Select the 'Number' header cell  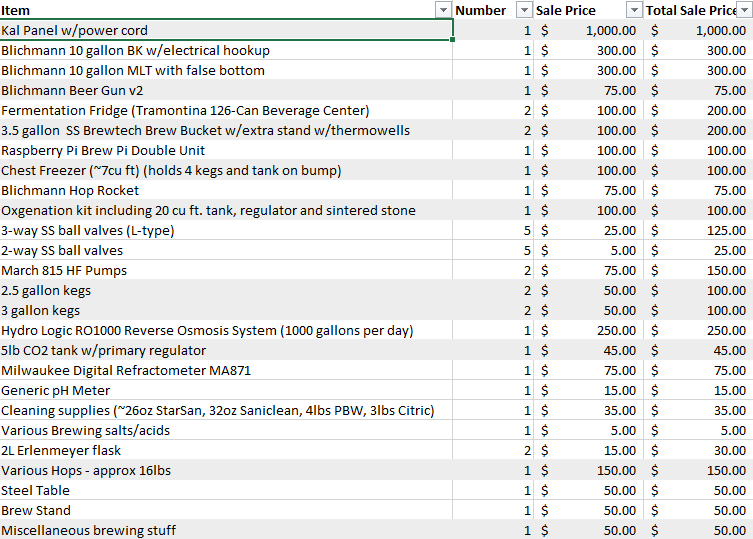point(493,10)
